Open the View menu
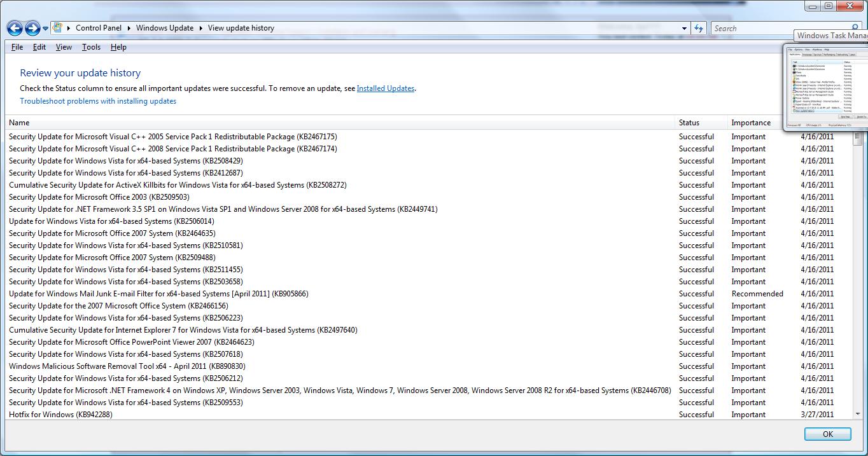 pyautogui.click(x=64, y=47)
